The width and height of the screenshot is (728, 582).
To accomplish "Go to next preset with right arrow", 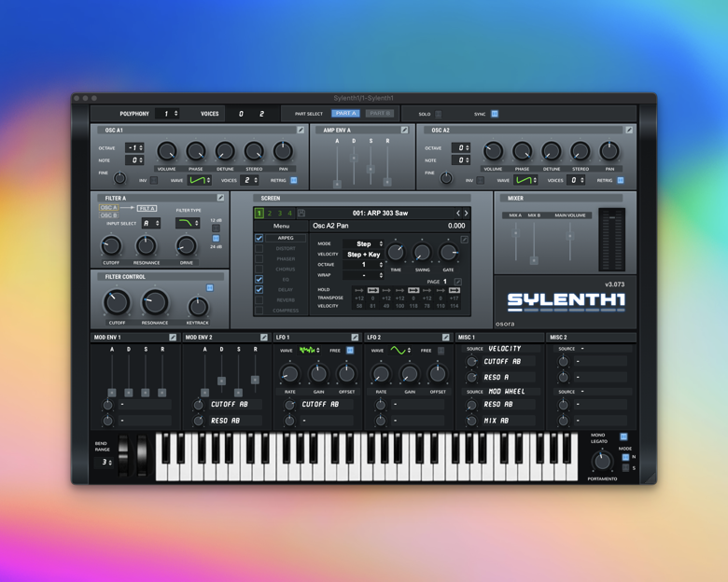I will click(x=466, y=213).
